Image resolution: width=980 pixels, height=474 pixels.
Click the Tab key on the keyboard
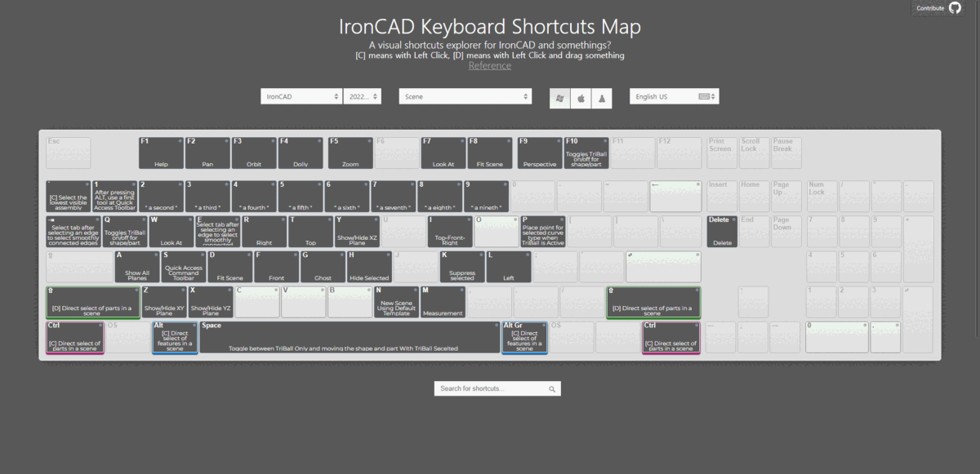(x=73, y=232)
